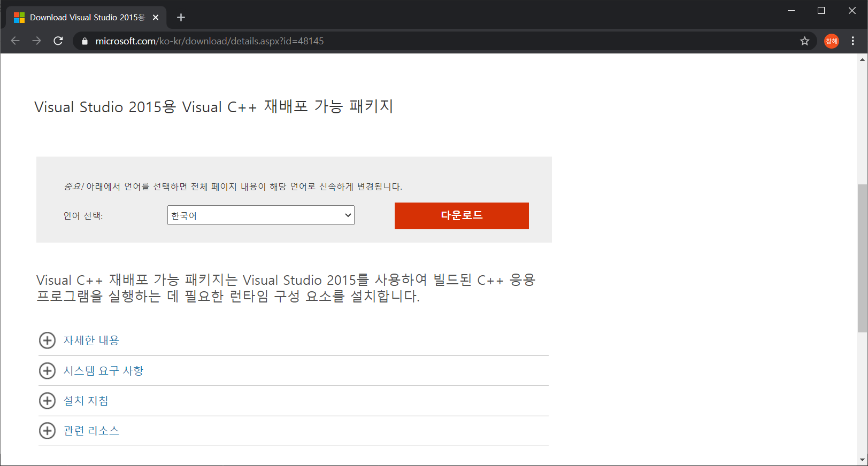Expand the 관련 리소스 section
This screenshot has width=868, height=466.
point(47,431)
